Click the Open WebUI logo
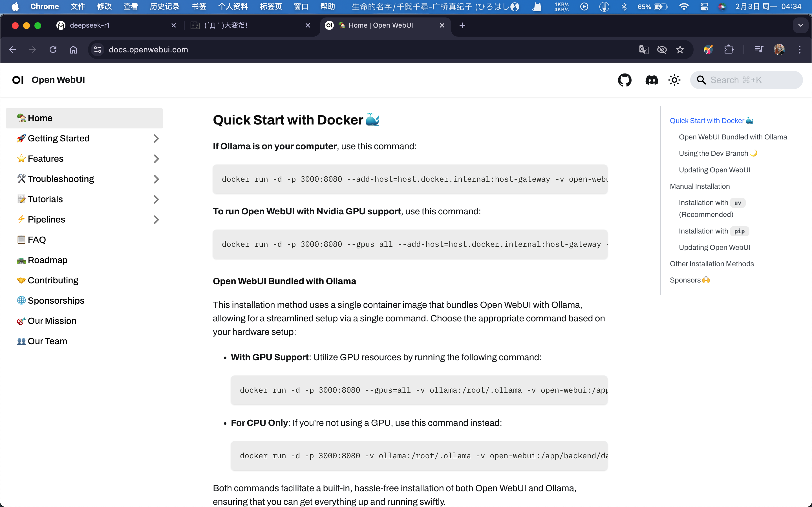Viewport: 812px width, 507px height. click(18, 80)
